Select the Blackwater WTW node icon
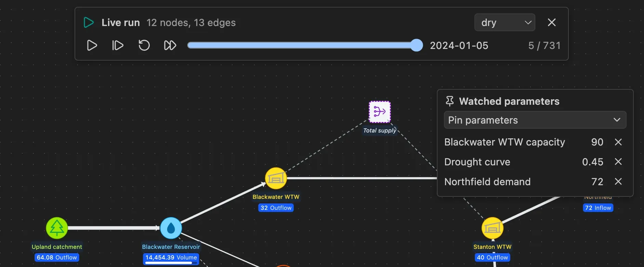This screenshot has height=267, width=644. pyautogui.click(x=276, y=178)
